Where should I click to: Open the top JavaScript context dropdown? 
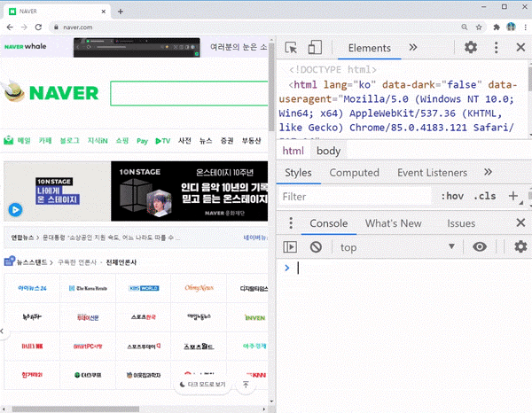398,247
